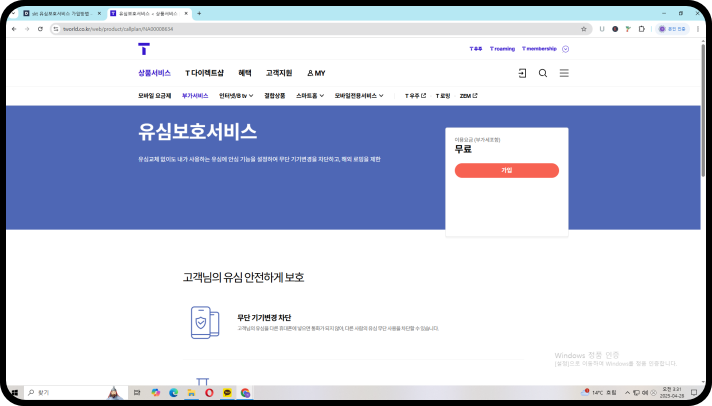This screenshot has width=712, height=406.
Task: Open the T roaming header link
Action: [502, 49]
